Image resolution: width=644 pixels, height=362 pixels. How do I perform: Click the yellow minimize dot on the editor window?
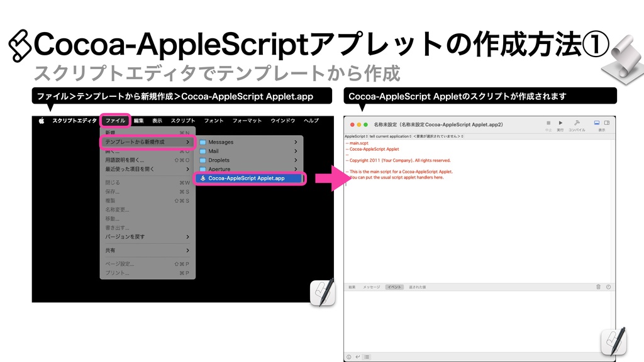pos(360,124)
